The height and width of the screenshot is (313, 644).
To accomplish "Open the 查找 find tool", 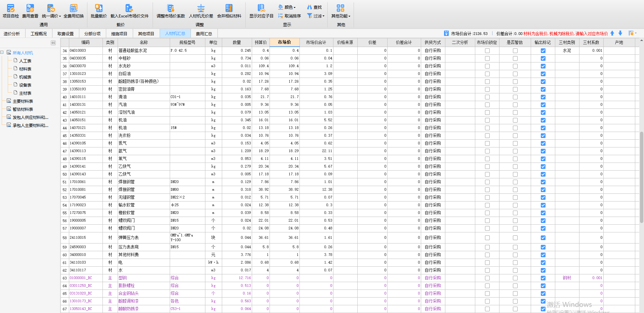I will coord(314,7).
